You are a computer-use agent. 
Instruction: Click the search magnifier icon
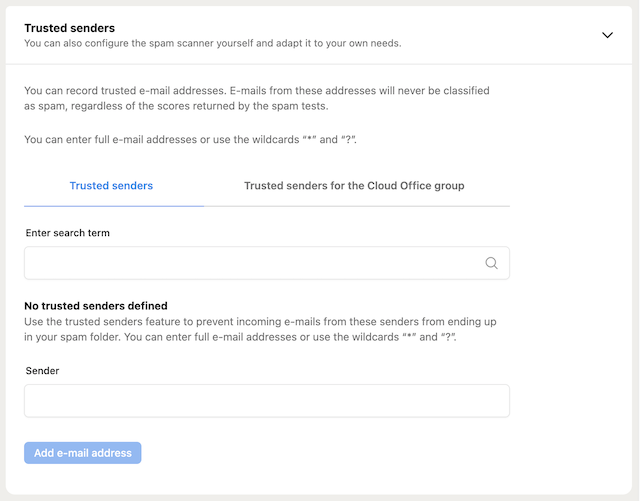491,263
